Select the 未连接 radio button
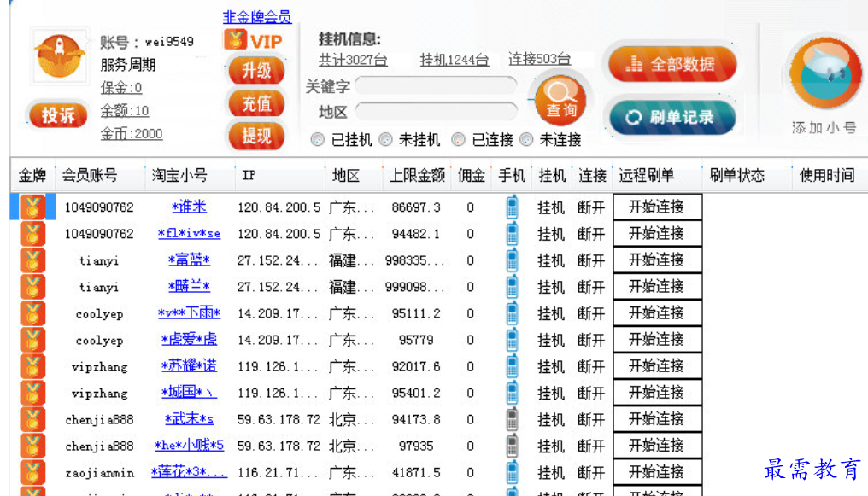Viewport: 868px width, 496px height. click(526, 139)
